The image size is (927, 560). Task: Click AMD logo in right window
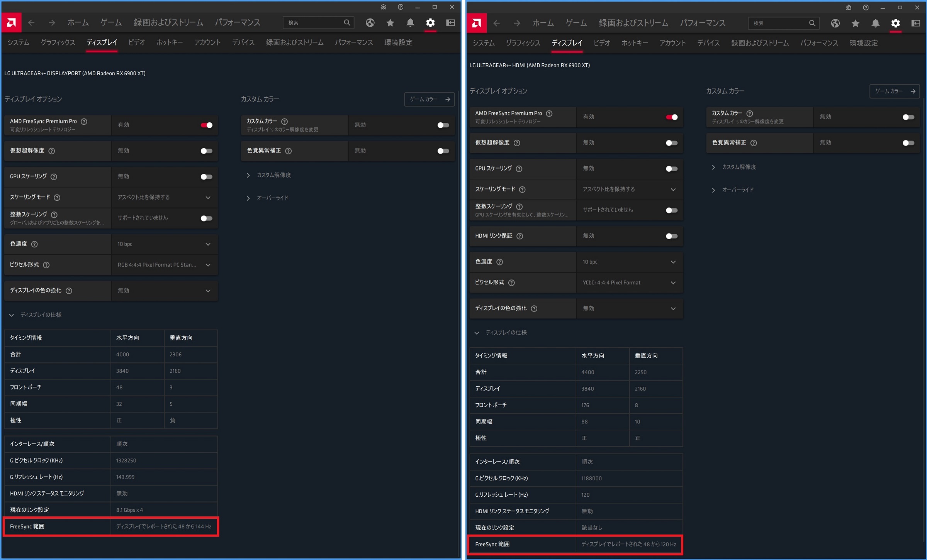coord(477,24)
